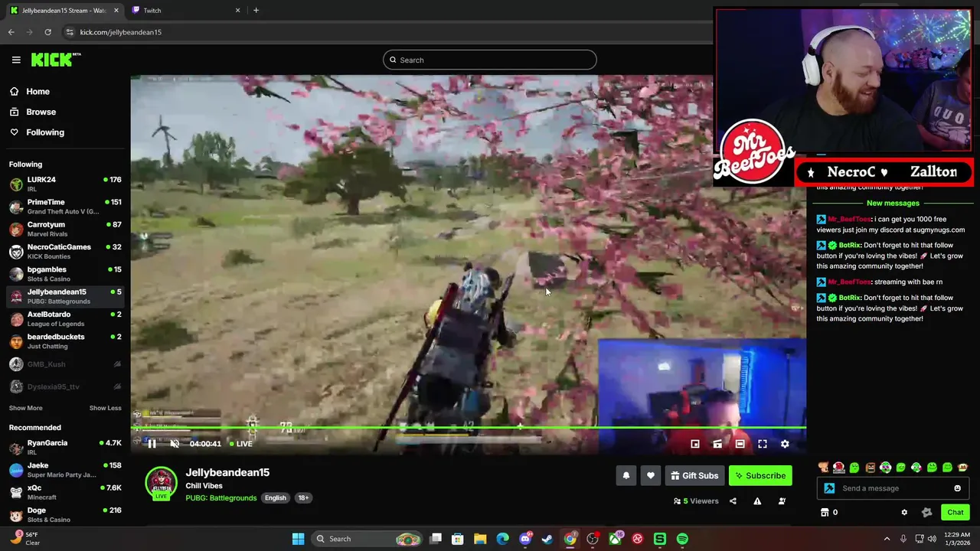980x551 pixels.
Task: Open LURK24 channel from Following list
Action: [x=65, y=184]
